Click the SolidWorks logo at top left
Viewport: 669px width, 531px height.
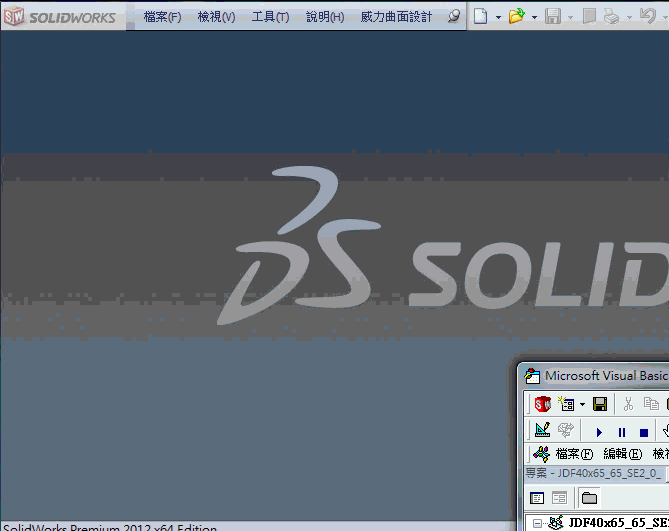(60, 17)
